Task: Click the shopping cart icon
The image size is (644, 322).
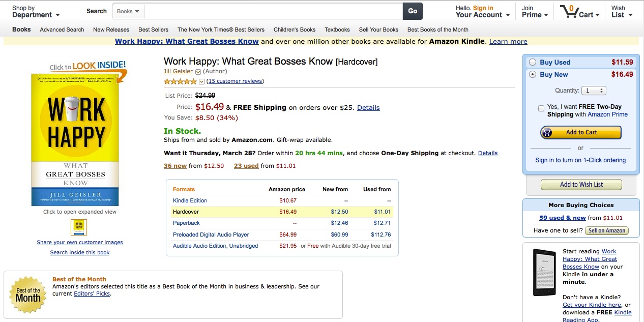Action: point(569,12)
